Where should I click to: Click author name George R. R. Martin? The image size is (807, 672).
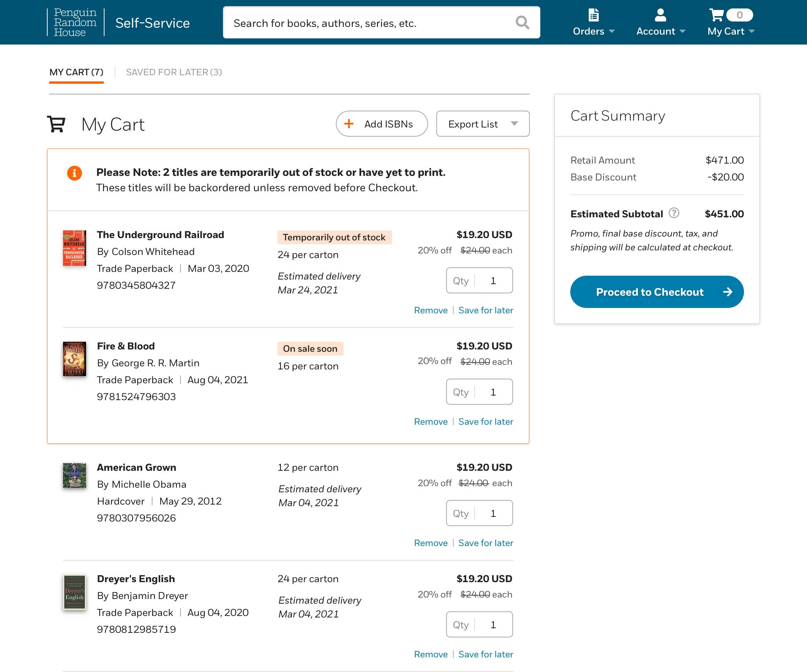click(x=155, y=363)
